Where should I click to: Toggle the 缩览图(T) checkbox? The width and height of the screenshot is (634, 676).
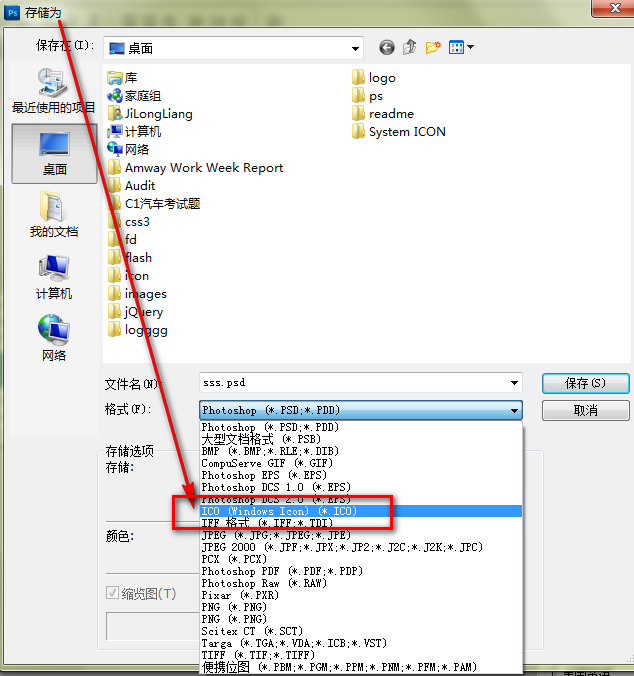[112, 593]
